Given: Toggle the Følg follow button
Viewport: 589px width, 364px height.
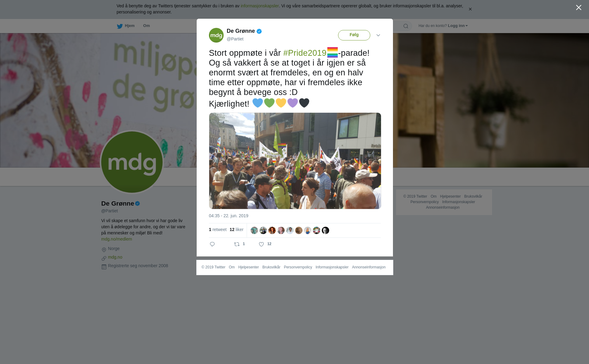Looking at the screenshot, I should (354, 35).
